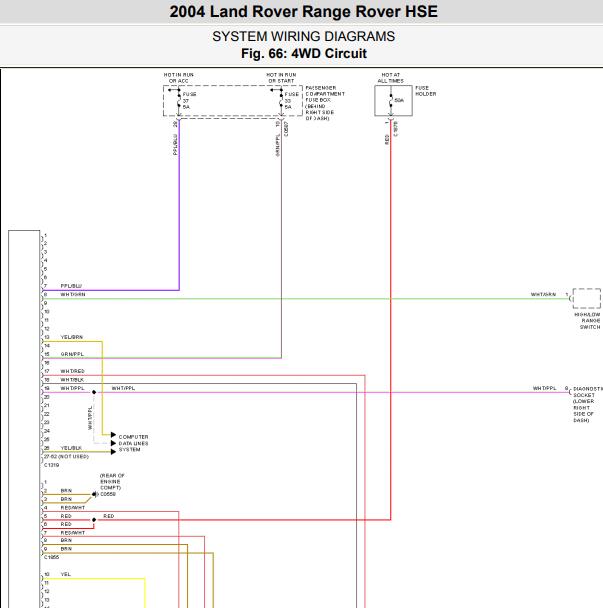The image size is (603, 608).
Task: Click the "HOT IN RUN OR ACC" label
Action: (178, 78)
